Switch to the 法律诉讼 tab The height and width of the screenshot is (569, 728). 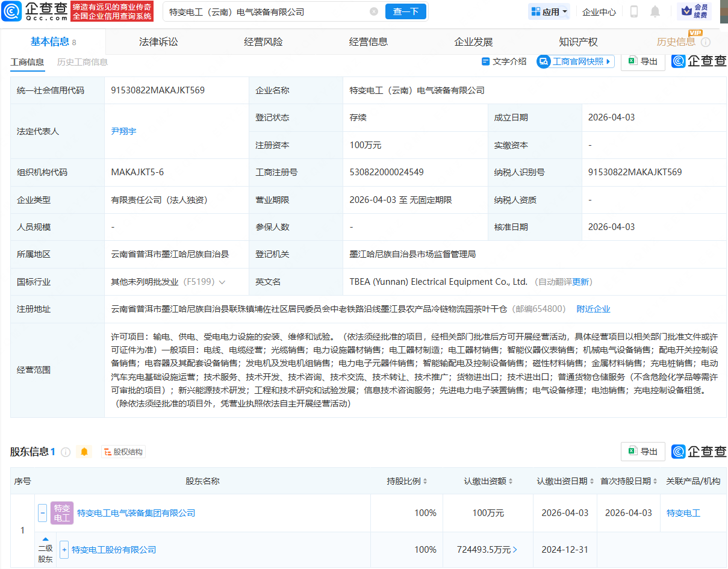point(158,42)
